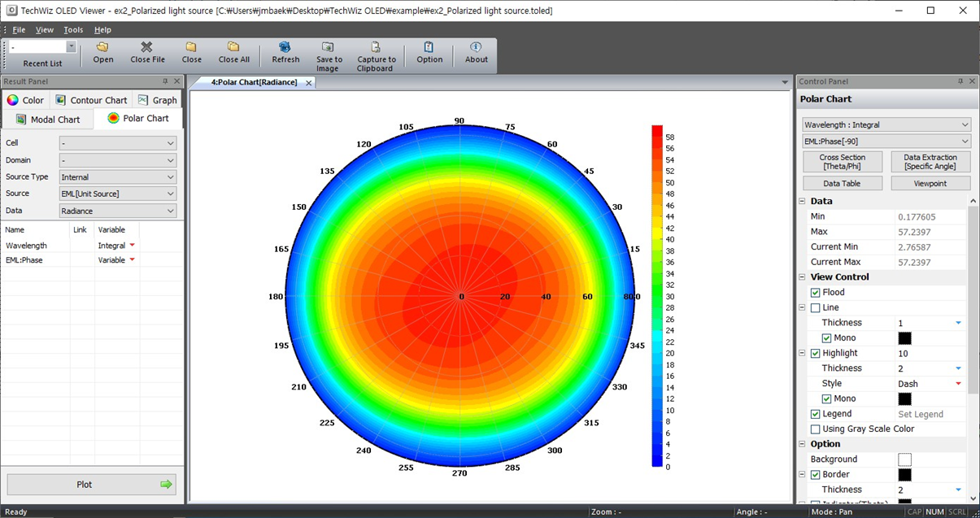
Task: Refresh the view using the Refresh icon
Action: pyautogui.click(x=285, y=47)
